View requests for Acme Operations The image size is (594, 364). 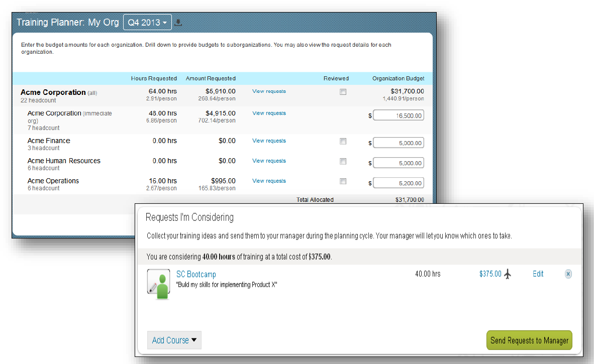269,181
